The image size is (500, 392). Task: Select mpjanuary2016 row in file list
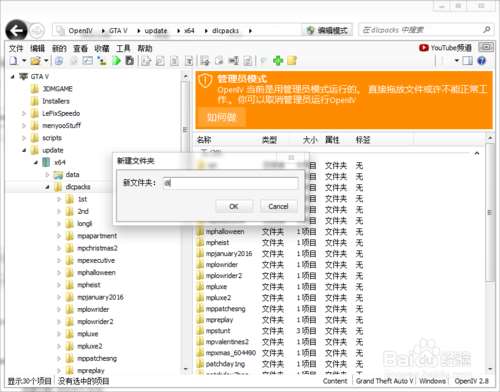(280, 254)
